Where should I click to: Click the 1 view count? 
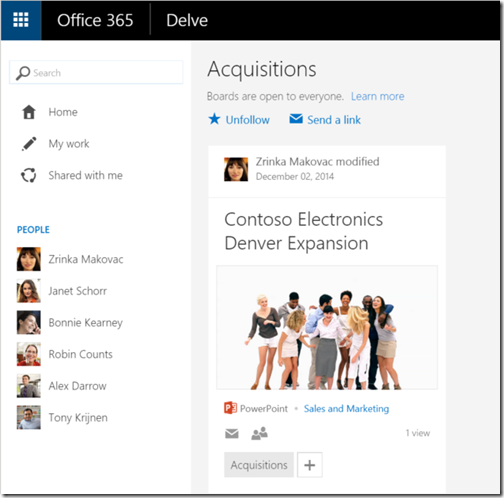tap(418, 433)
